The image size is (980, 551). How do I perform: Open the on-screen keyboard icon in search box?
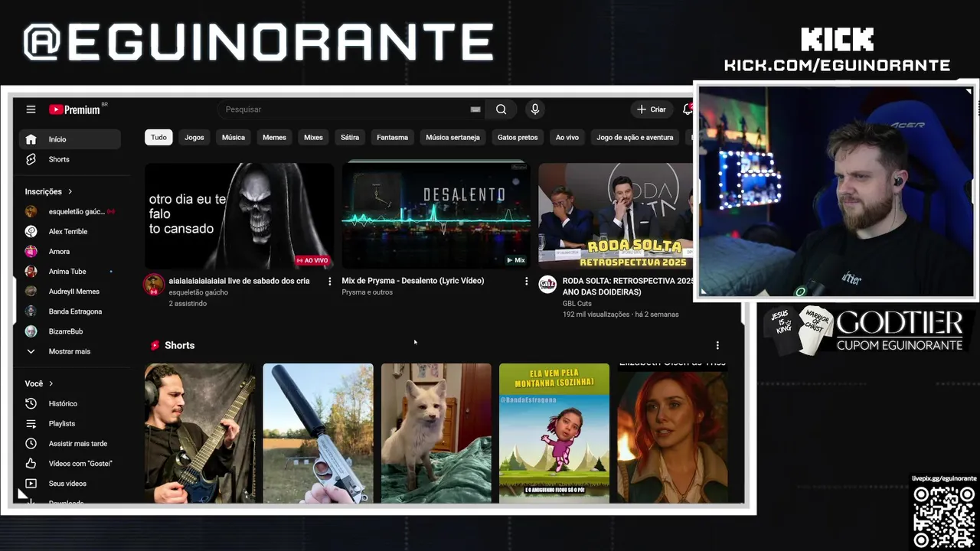(475, 109)
